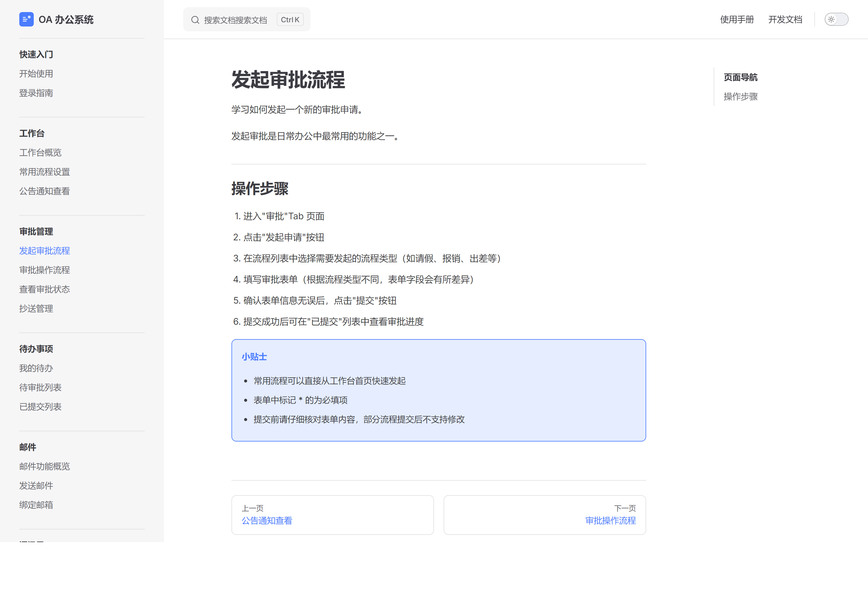
Task: Click the 工作台 sidebar group heading
Action: pyautogui.click(x=32, y=133)
